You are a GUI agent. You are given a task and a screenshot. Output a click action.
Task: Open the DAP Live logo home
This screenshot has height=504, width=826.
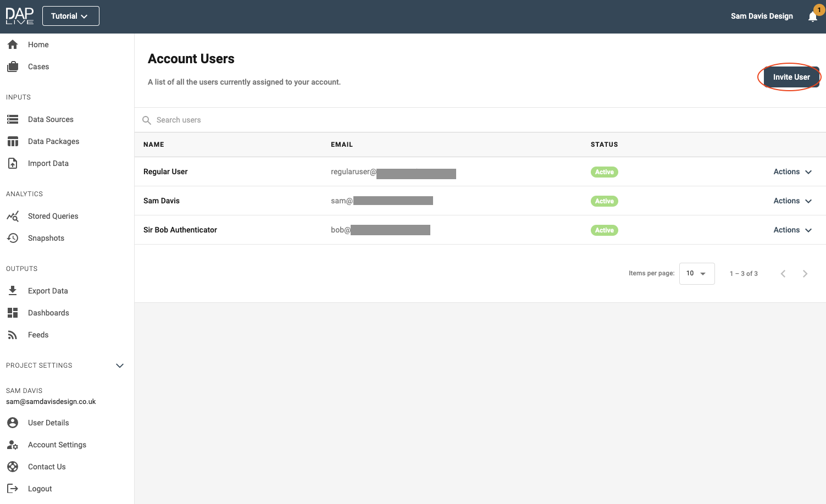pyautogui.click(x=20, y=16)
